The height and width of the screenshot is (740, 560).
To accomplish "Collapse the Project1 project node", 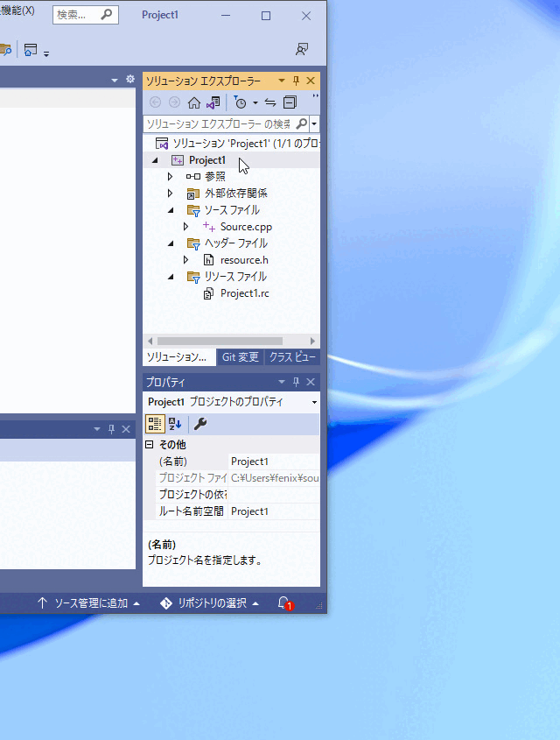I will tap(155, 160).
